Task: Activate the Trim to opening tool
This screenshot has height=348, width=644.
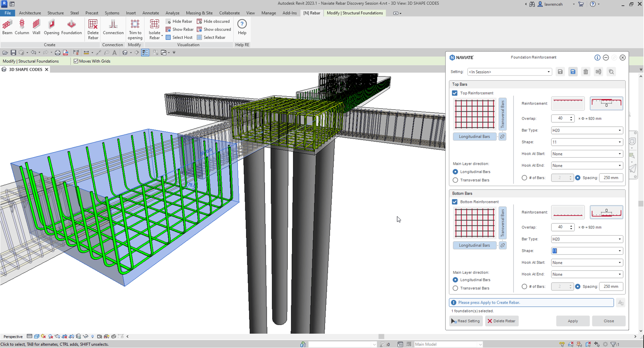Action: click(x=135, y=28)
